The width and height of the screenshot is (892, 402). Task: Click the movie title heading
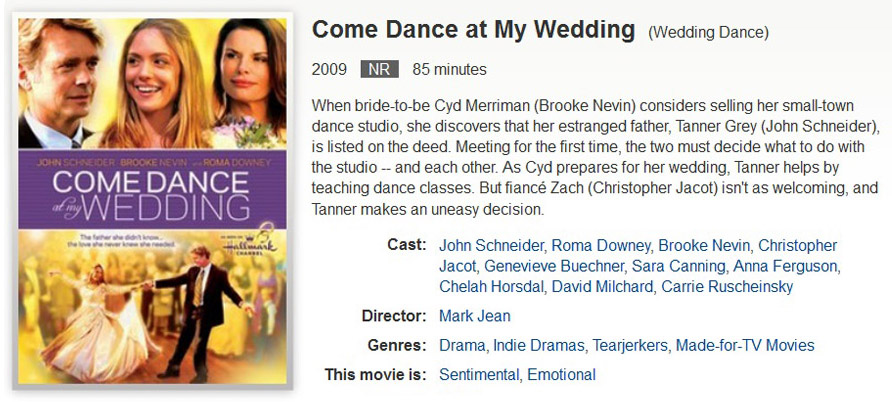473,29
